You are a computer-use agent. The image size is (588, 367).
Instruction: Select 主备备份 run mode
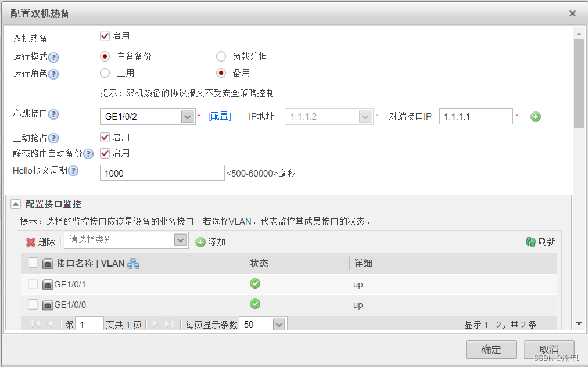[105, 56]
